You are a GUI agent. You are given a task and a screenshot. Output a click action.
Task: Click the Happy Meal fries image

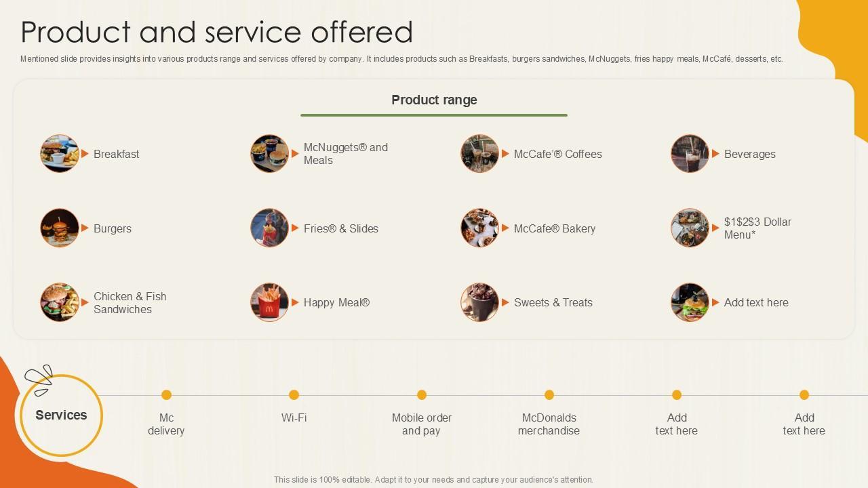coord(270,302)
